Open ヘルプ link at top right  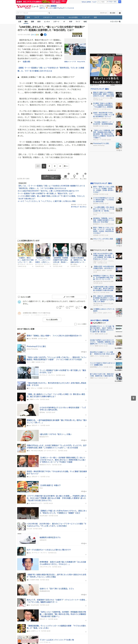pos(94,2)
